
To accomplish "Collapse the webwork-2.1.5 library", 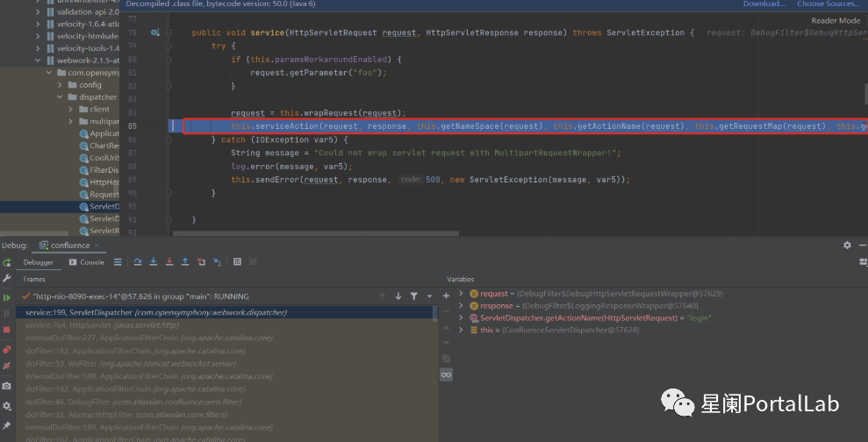I will [38, 61].
